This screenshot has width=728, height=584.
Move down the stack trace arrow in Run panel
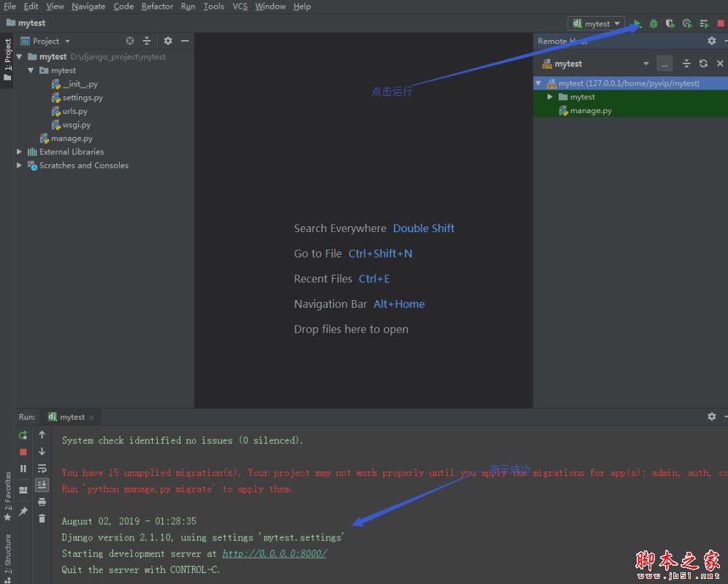tap(42, 451)
